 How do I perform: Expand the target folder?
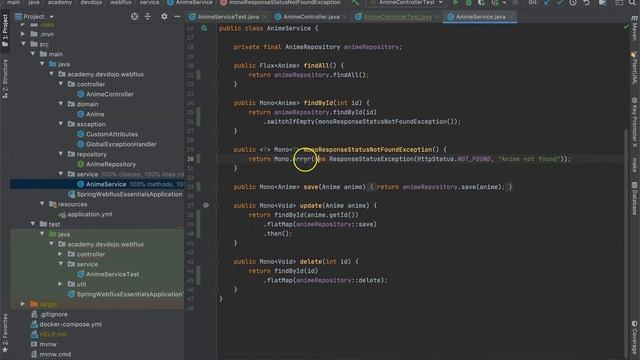23,304
